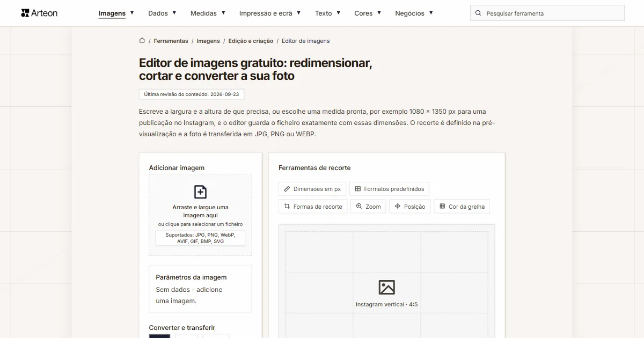
Task: Open Edição e criação breadcrumb
Action: [251, 41]
